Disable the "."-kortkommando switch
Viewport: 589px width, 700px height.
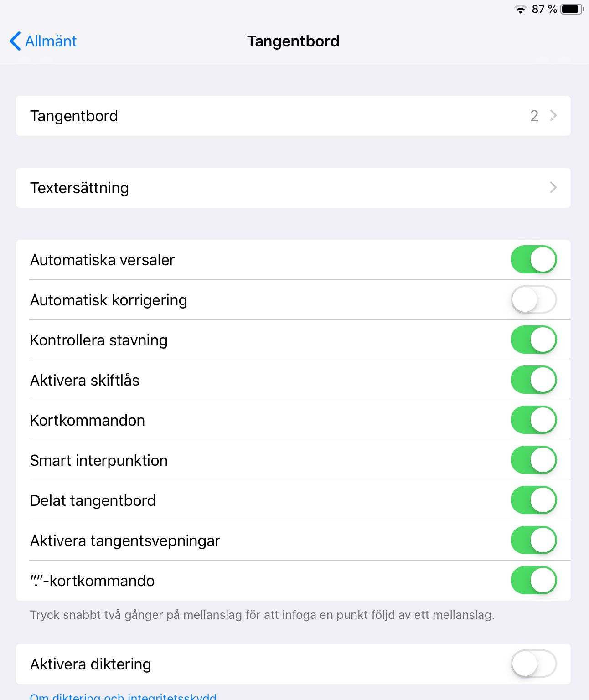click(533, 581)
